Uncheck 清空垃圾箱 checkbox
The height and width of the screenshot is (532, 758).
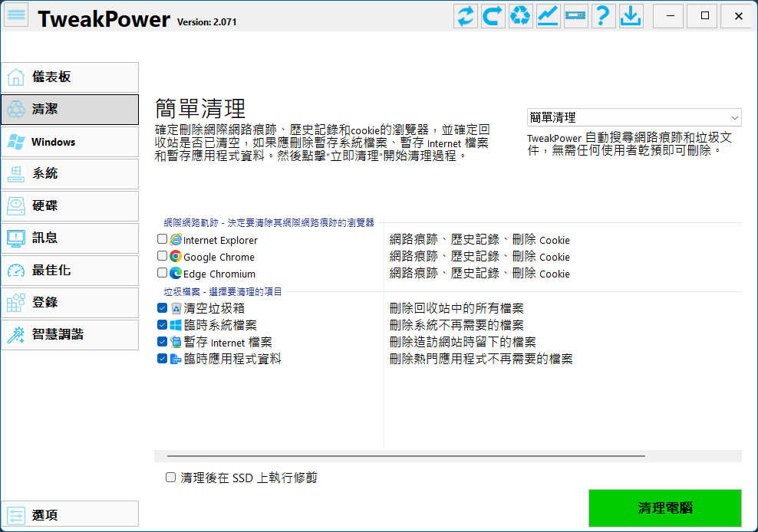pos(162,308)
